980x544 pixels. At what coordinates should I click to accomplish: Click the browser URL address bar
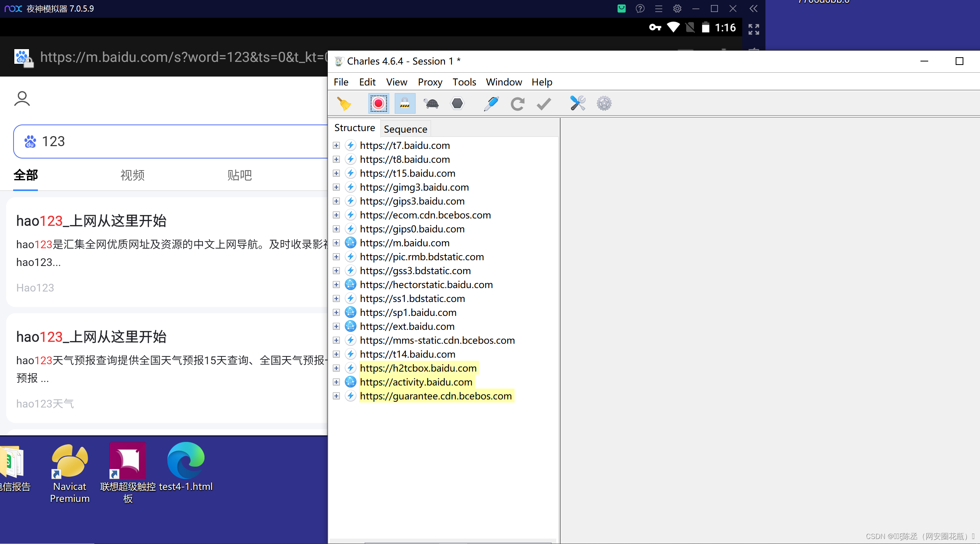[184, 57]
